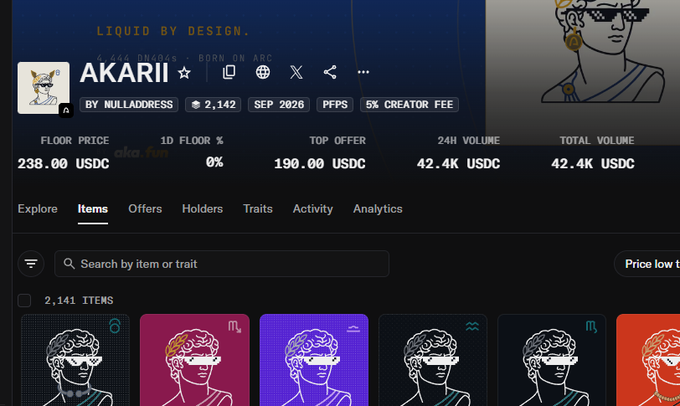
Task: Click the AKARII collection avatar image
Action: coord(43,88)
